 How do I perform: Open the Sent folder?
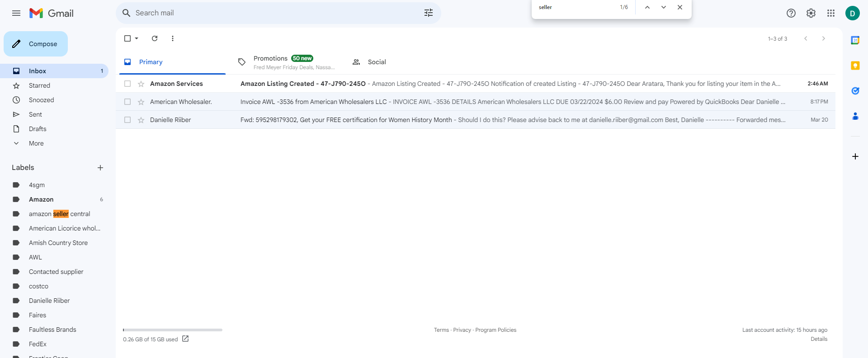point(54,114)
